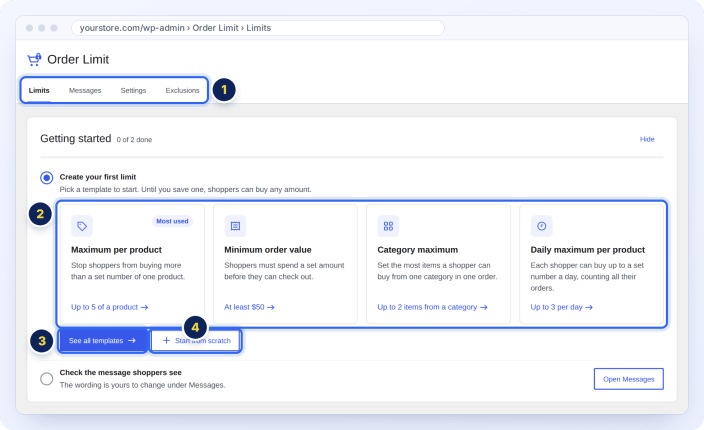This screenshot has width=704, height=430.
Task: Select the Create your first limit radio
Action: pos(47,178)
